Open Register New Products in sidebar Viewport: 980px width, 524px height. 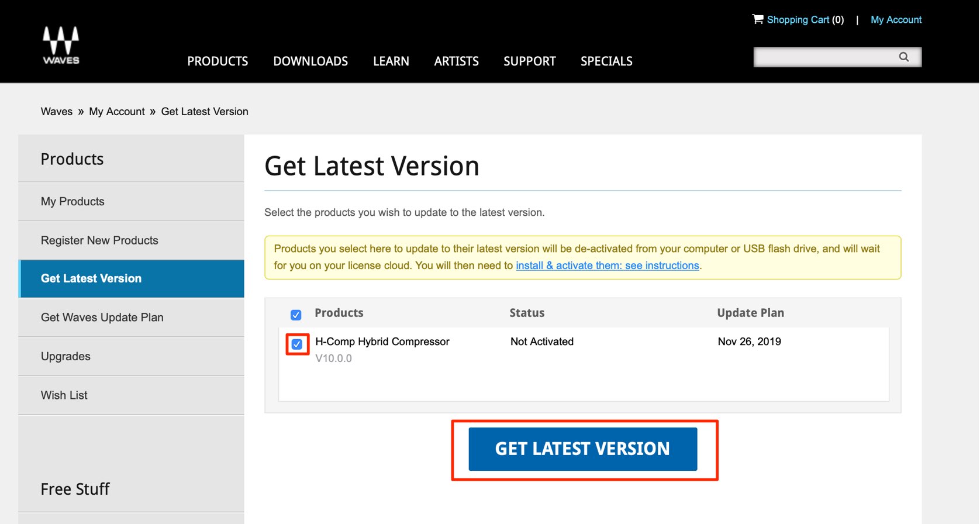tap(131, 240)
